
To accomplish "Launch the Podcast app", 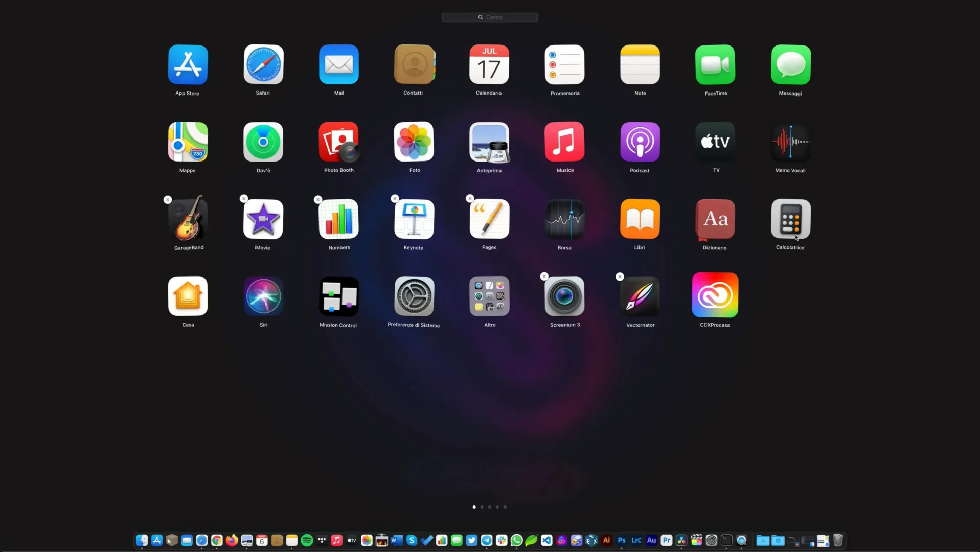I will 640,142.
